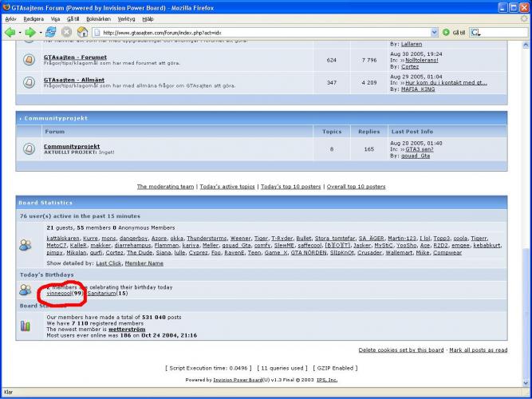
Task: Click the GTAsajten - Allmänt forum icon
Action: click(29, 82)
